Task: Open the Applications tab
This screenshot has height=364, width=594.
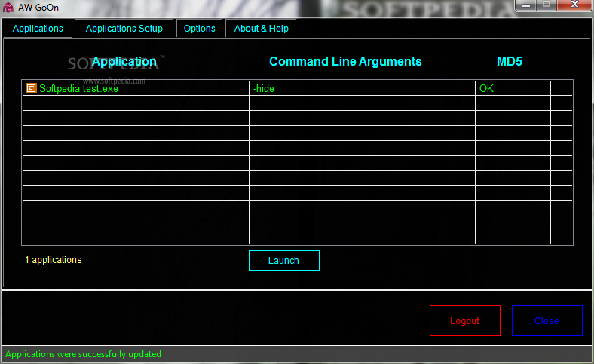Action: coord(38,29)
